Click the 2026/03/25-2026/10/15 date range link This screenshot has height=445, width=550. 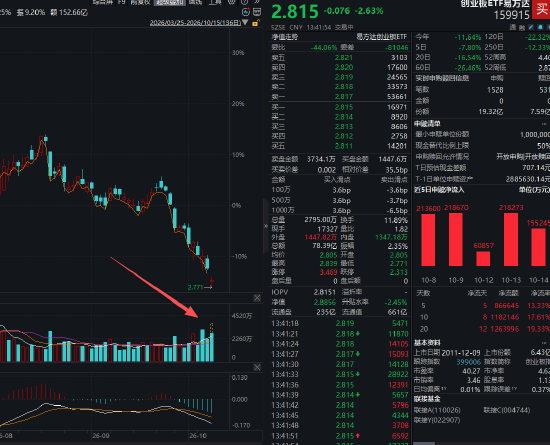point(195,23)
